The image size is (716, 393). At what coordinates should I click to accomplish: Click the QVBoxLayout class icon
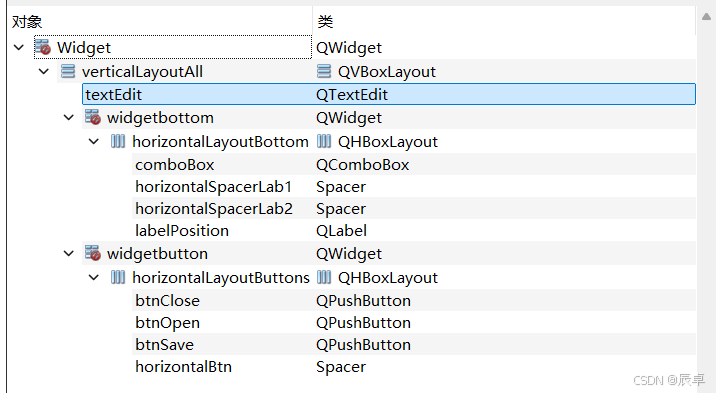pos(324,71)
